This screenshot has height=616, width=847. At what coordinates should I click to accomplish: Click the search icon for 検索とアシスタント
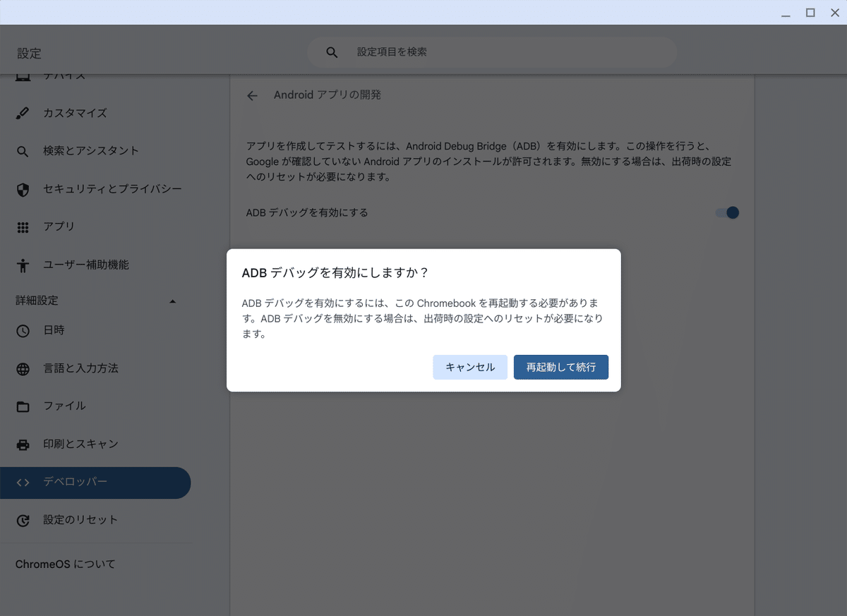(23, 151)
